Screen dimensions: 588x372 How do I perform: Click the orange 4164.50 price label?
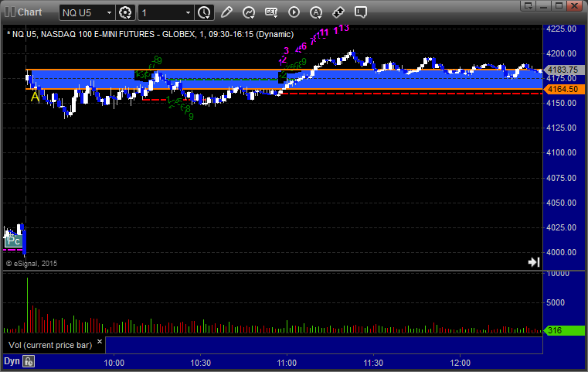pyautogui.click(x=564, y=90)
